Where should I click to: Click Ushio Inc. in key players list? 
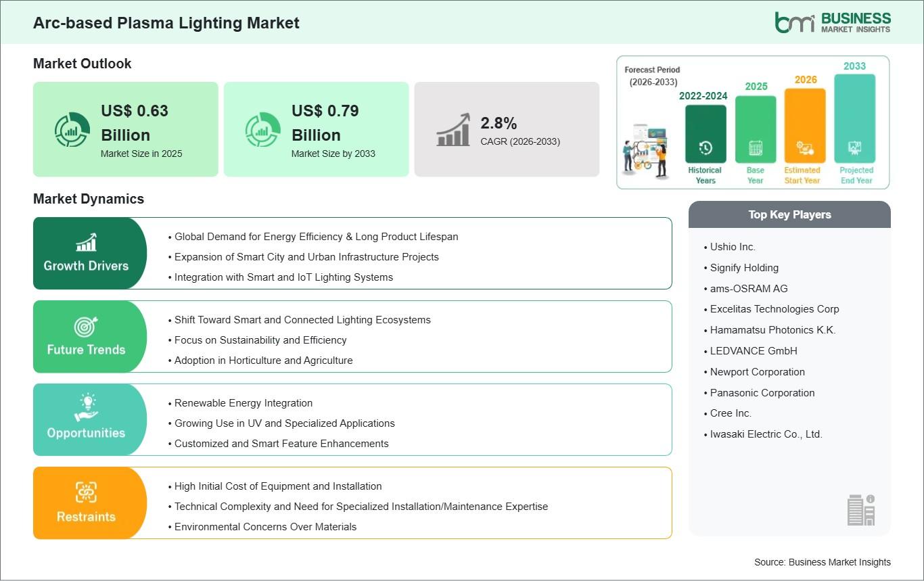733,247
